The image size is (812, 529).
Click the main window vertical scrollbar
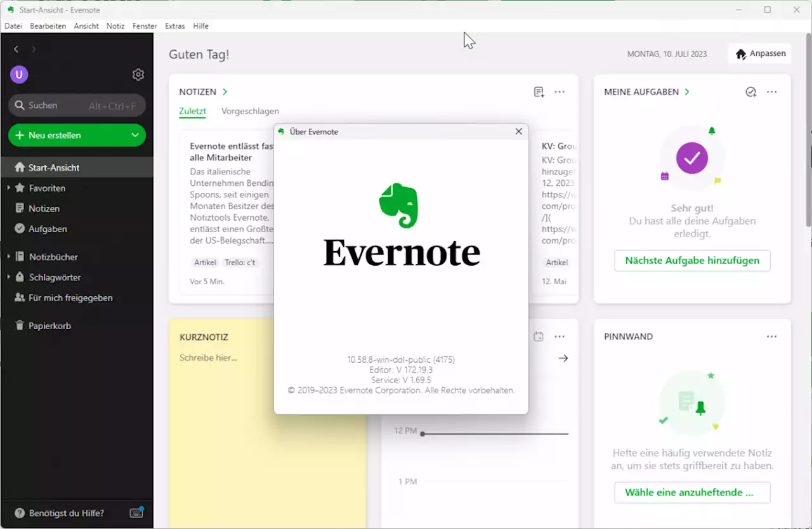click(808, 129)
